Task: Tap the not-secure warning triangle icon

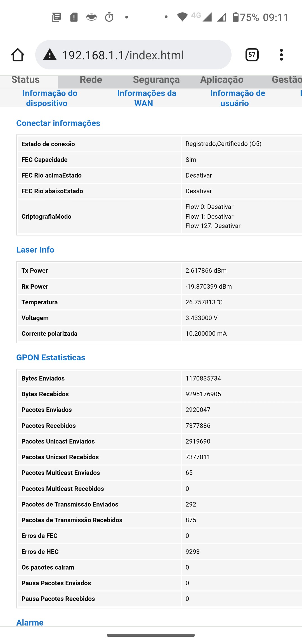Action: click(50, 55)
